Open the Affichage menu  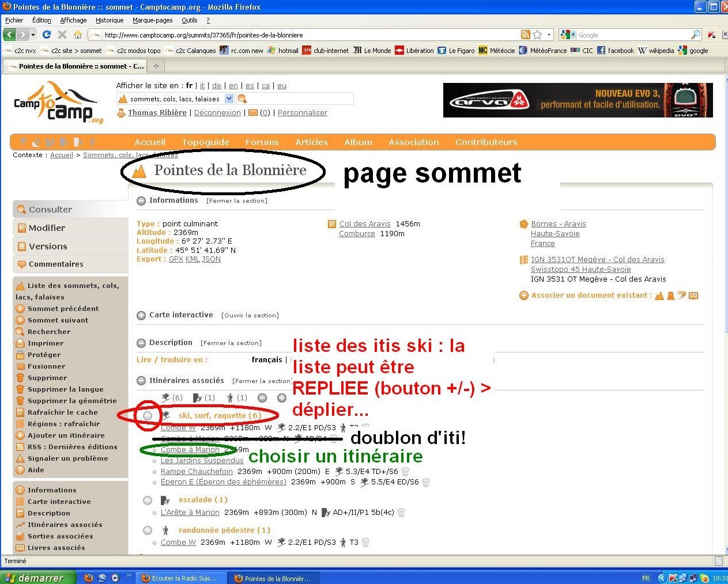[73, 20]
